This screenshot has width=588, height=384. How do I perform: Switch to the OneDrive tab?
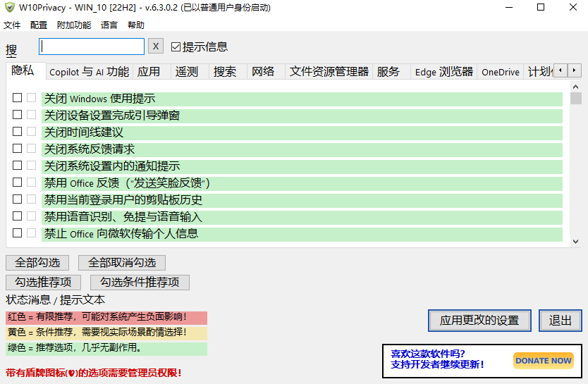coord(501,72)
